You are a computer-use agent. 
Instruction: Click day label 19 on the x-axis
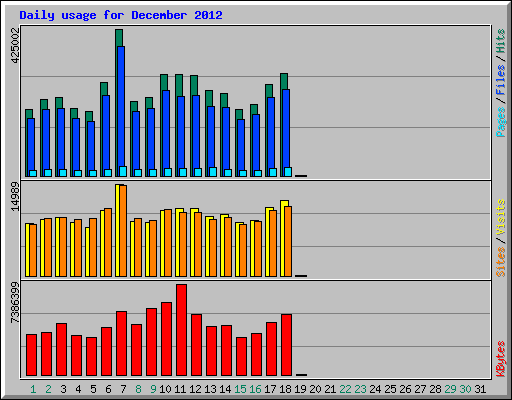(x=300, y=389)
